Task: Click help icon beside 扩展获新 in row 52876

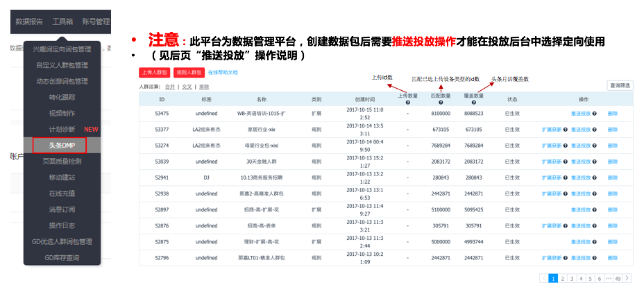Action: click(x=565, y=226)
